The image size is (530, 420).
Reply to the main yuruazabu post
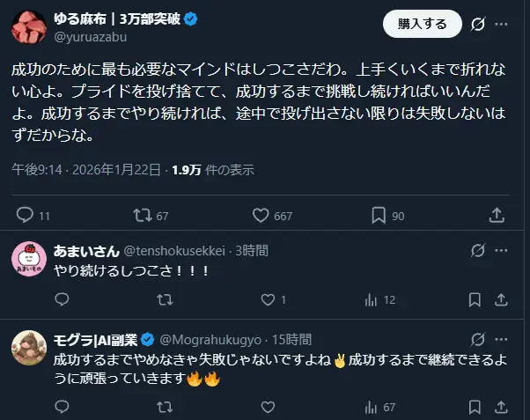25,215
